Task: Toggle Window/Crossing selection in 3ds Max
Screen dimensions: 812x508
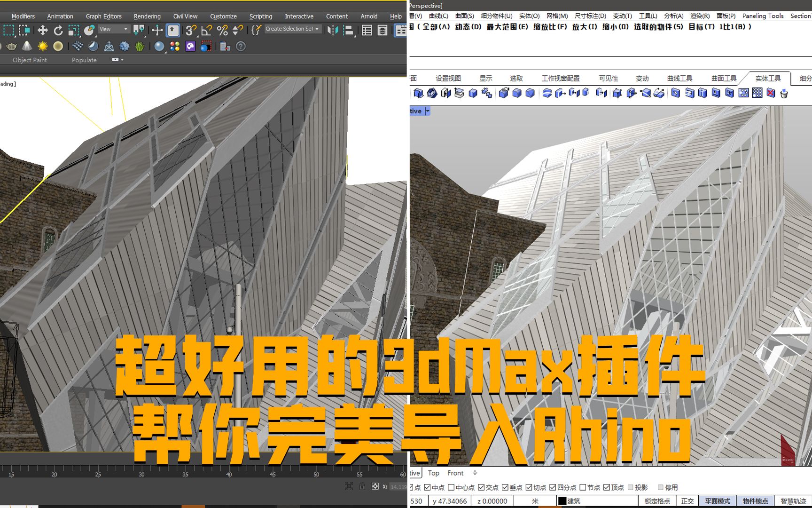Action: click(24, 31)
